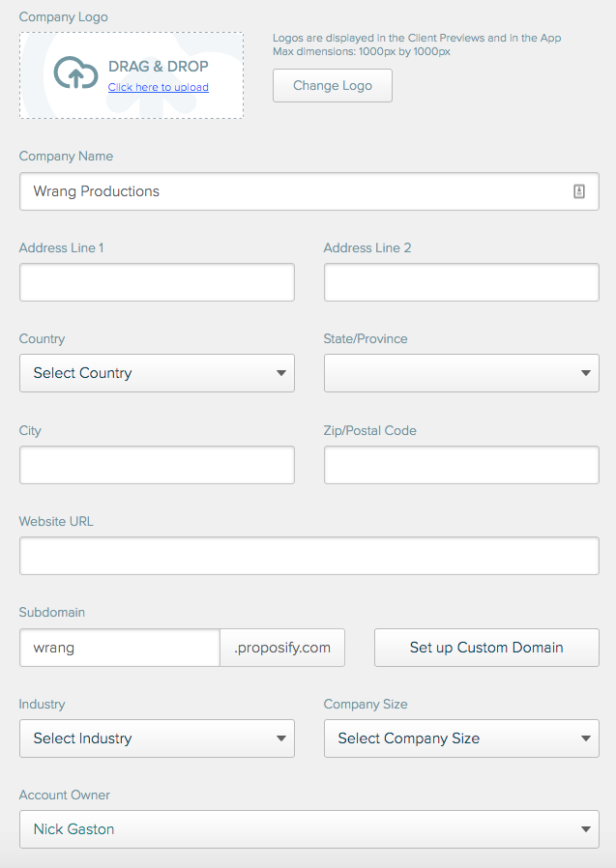Select the Website URL text box
The height and width of the screenshot is (868, 616).
[309, 556]
